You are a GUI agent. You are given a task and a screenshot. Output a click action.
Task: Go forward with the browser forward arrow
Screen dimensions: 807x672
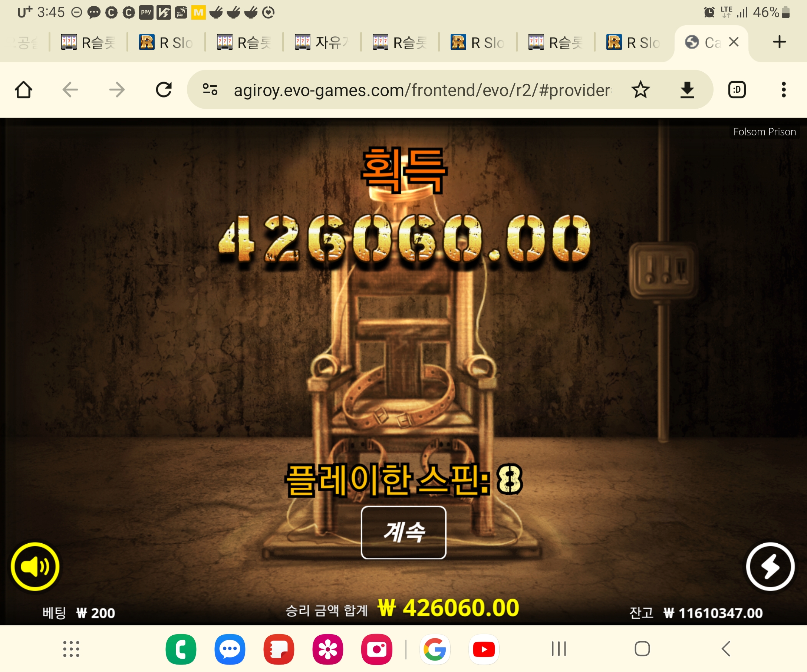pyautogui.click(x=117, y=90)
